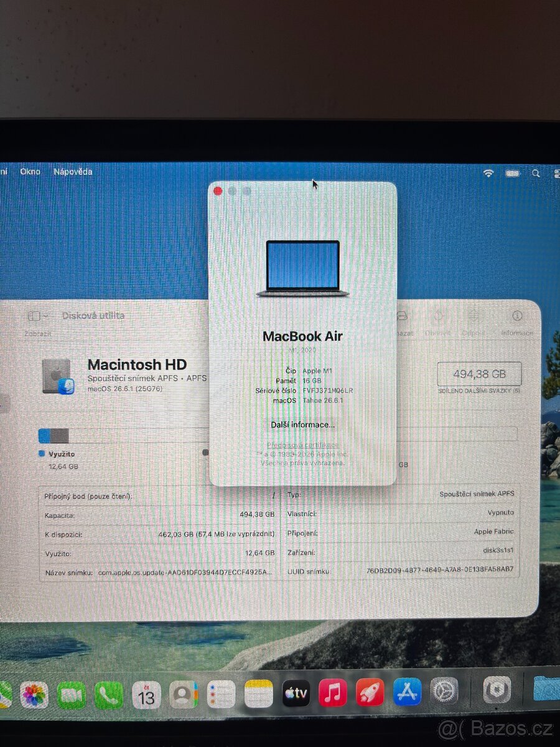The height and width of the screenshot is (747, 560).
Task: Open Spotlight search magnifier icon
Action: (536, 174)
